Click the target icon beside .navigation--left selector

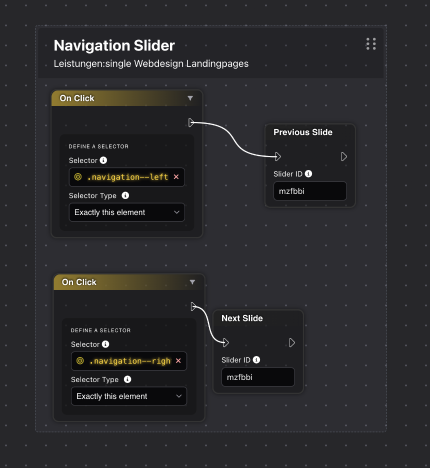click(x=78, y=177)
